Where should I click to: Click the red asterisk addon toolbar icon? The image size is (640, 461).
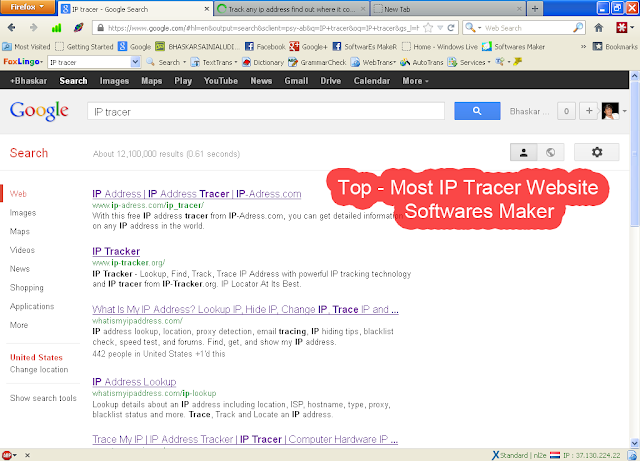click(x=621, y=28)
